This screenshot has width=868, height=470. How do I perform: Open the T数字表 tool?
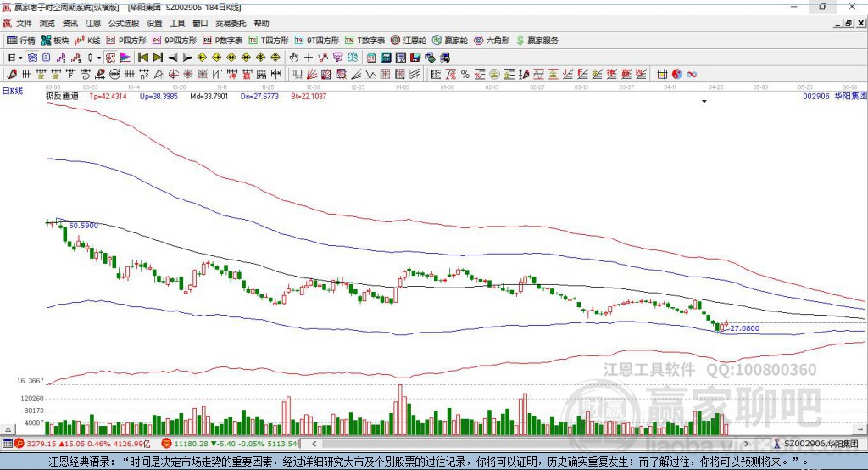click(x=364, y=41)
